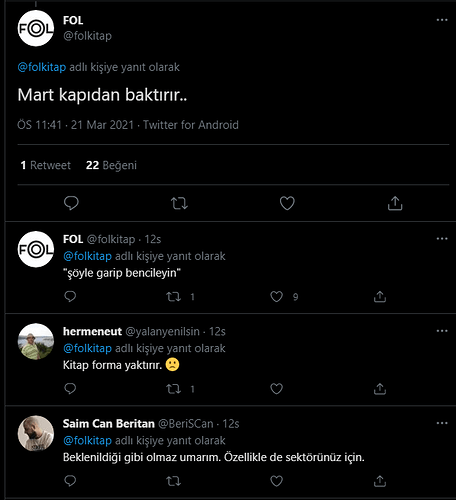
Task: Like the main FOL tweet
Action: pos(287,203)
